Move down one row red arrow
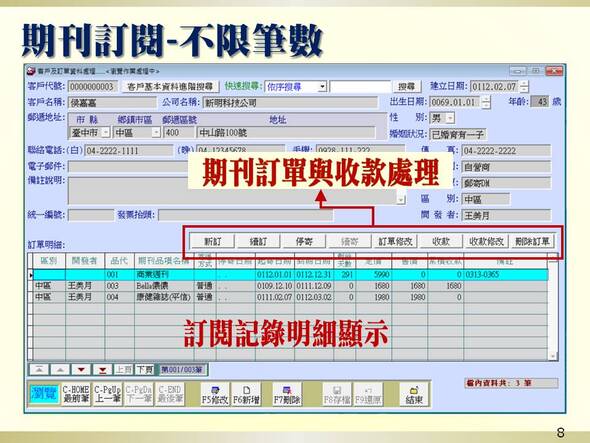 [x=81, y=370]
